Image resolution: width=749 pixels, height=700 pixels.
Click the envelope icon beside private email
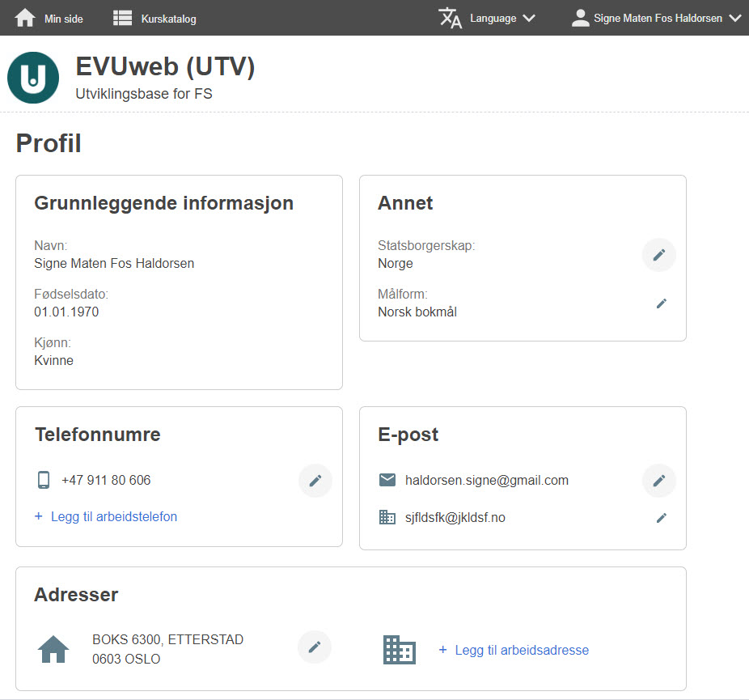click(x=387, y=480)
